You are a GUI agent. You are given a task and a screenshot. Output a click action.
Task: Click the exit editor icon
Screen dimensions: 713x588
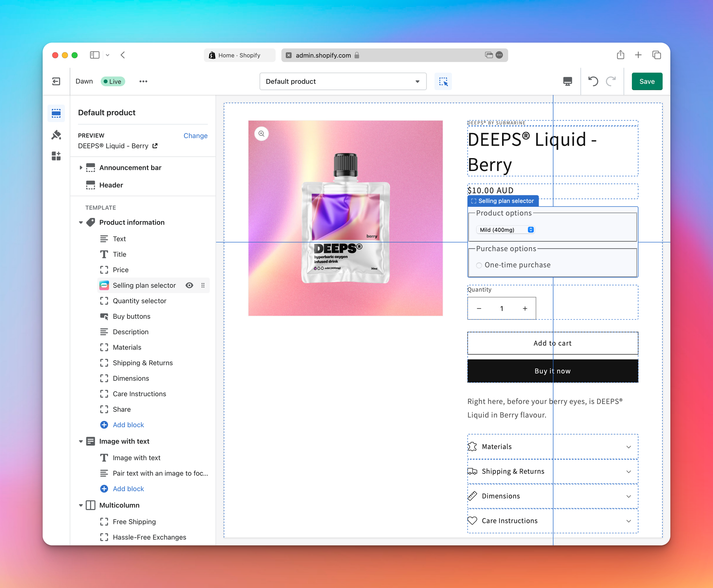coord(56,81)
